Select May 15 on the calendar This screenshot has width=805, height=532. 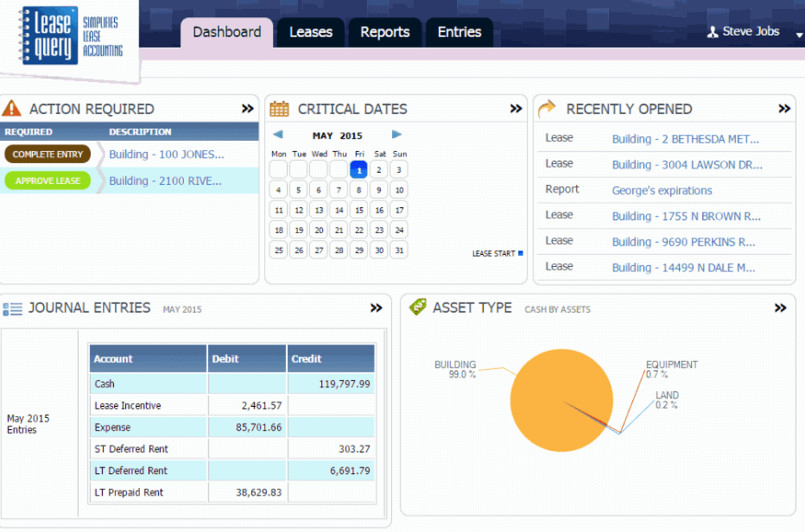pos(359,210)
